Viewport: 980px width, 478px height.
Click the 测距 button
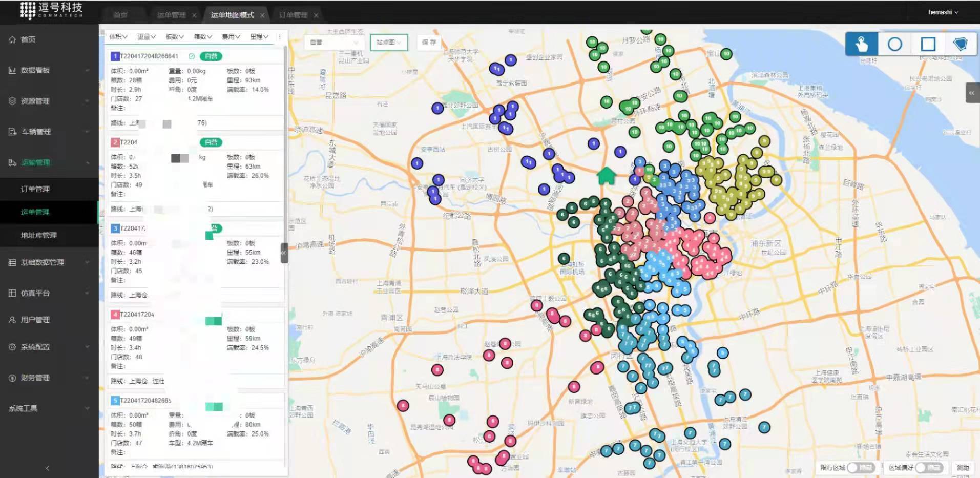point(963,467)
